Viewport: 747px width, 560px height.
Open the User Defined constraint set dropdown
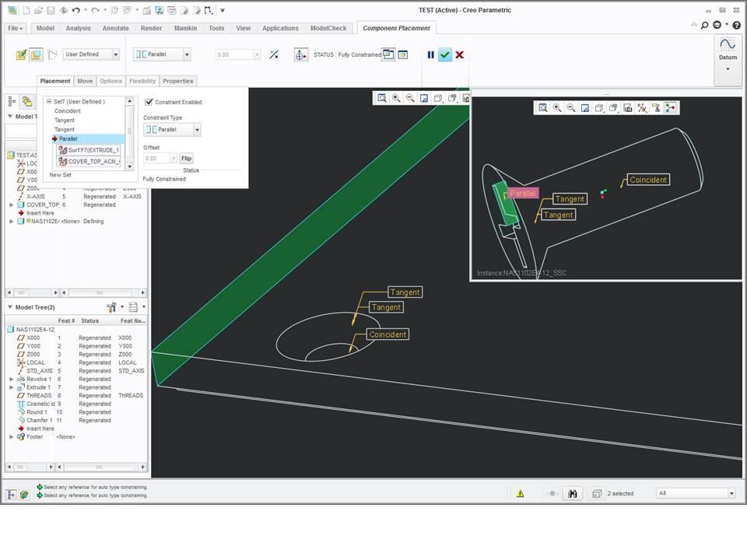point(116,54)
